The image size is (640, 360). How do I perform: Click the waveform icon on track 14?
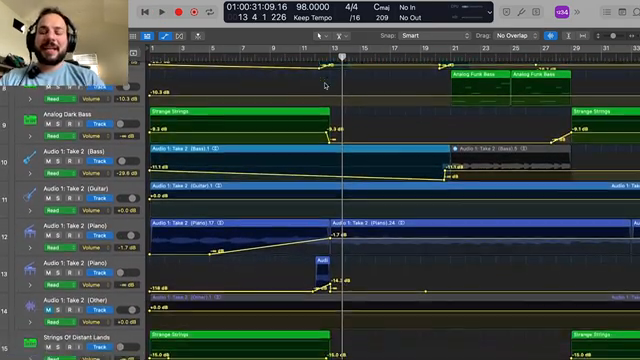(30, 306)
